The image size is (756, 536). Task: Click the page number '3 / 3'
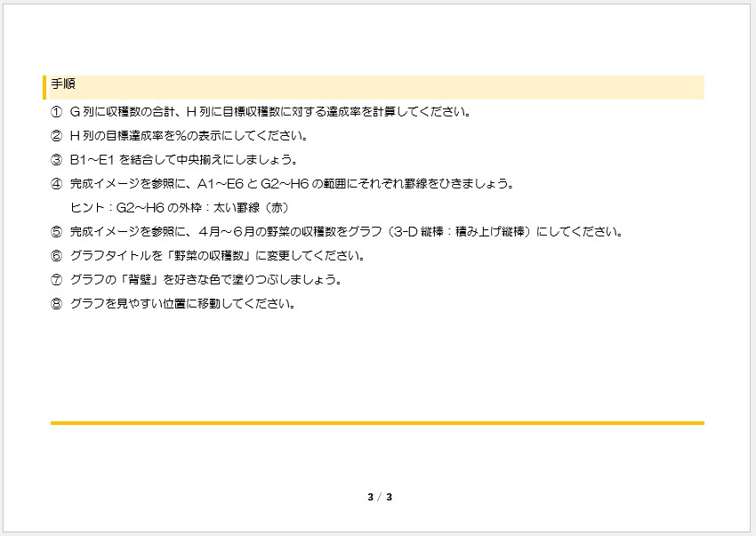click(x=380, y=497)
